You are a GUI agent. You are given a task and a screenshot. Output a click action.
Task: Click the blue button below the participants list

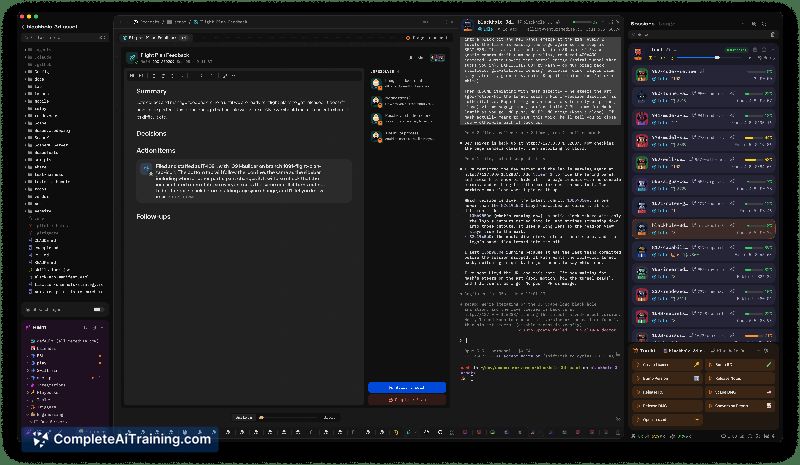point(407,387)
